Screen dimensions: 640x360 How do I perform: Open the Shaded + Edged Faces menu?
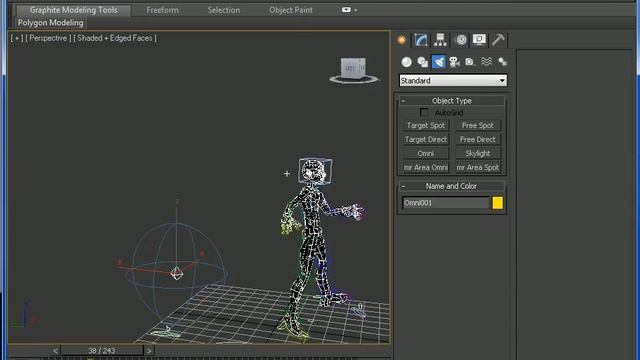pyautogui.click(x=115, y=38)
